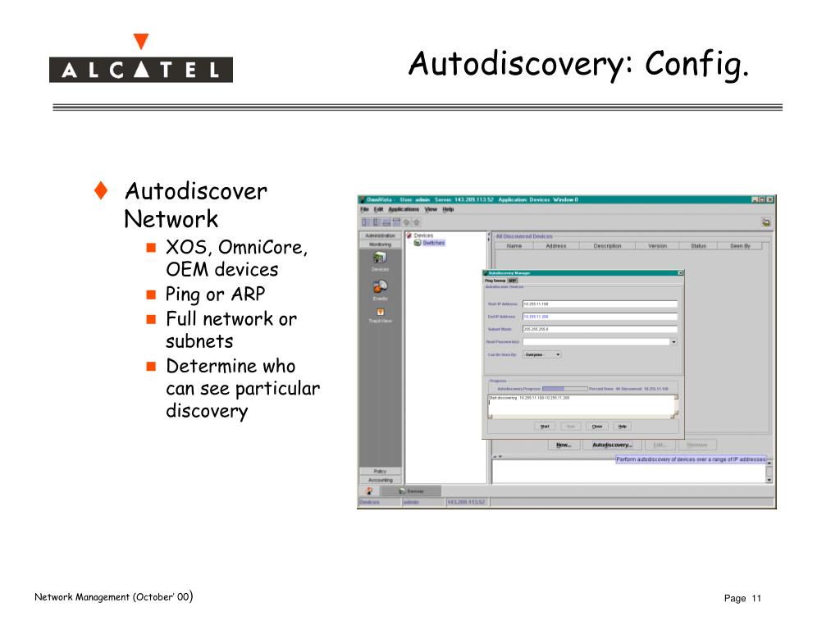
Task: Click the Close button in the dialog
Action: click(x=597, y=427)
